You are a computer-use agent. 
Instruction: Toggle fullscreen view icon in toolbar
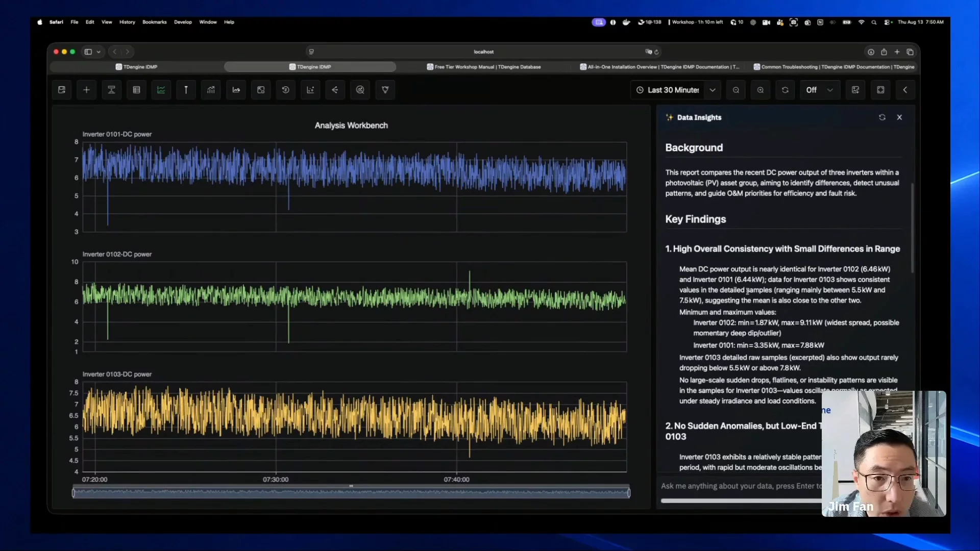coord(880,90)
